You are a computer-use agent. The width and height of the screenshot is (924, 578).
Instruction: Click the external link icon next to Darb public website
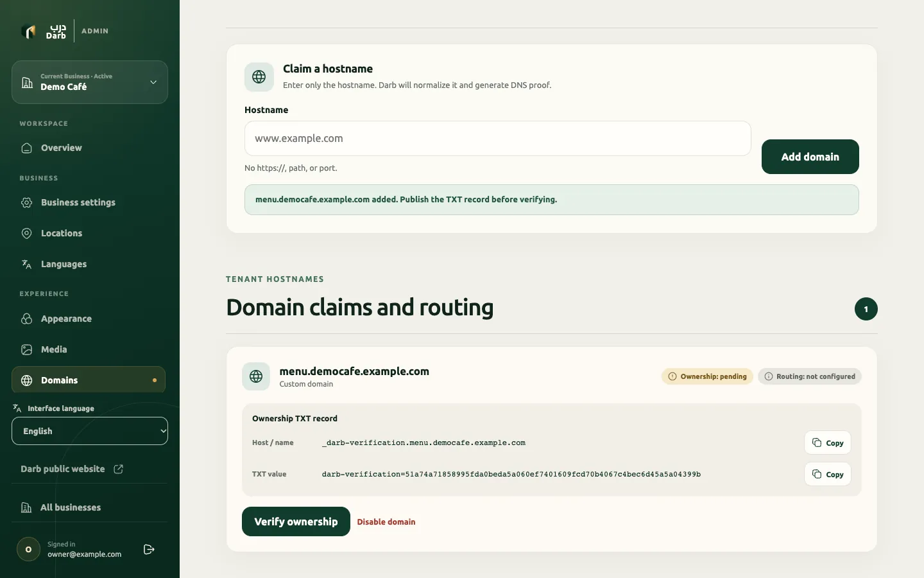pyautogui.click(x=119, y=469)
